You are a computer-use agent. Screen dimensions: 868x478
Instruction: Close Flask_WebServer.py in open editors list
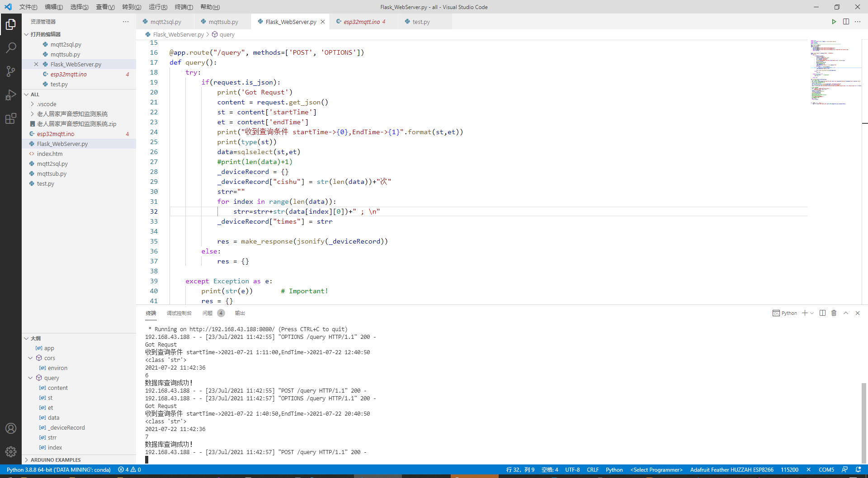(36, 64)
